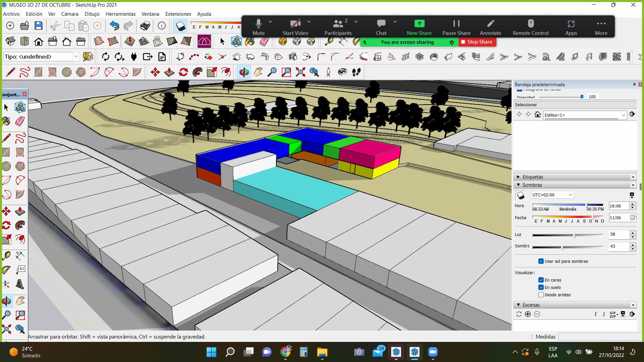This screenshot has height=362, width=644.
Task: Select the Move tool red arrows
Action: pyautogui.click(x=155, y=72)
